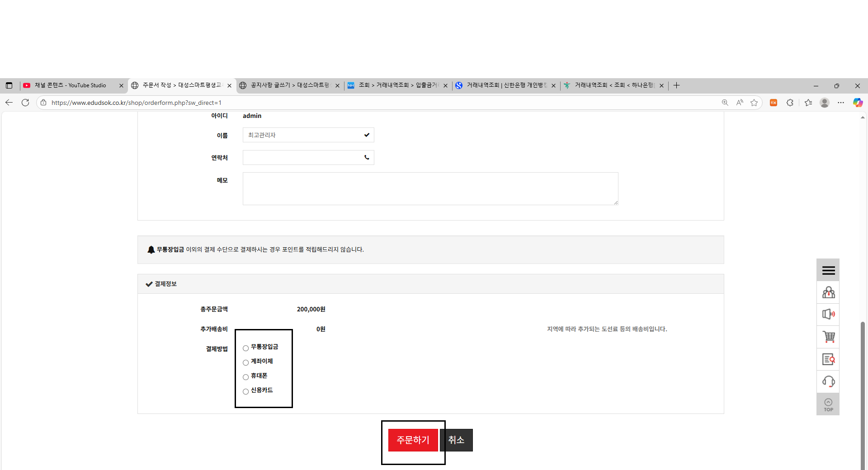Open the shopping cart icon in side bar

(828, 337)
